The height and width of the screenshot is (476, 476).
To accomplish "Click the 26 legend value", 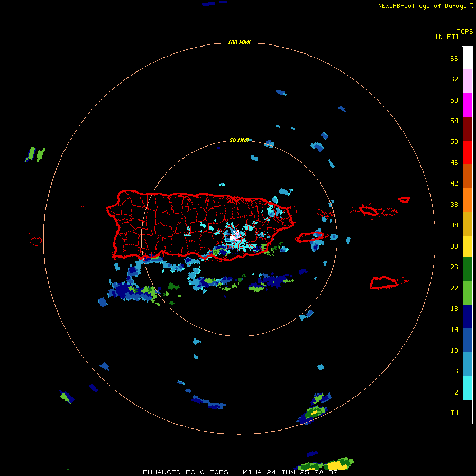I will point(454,267).
